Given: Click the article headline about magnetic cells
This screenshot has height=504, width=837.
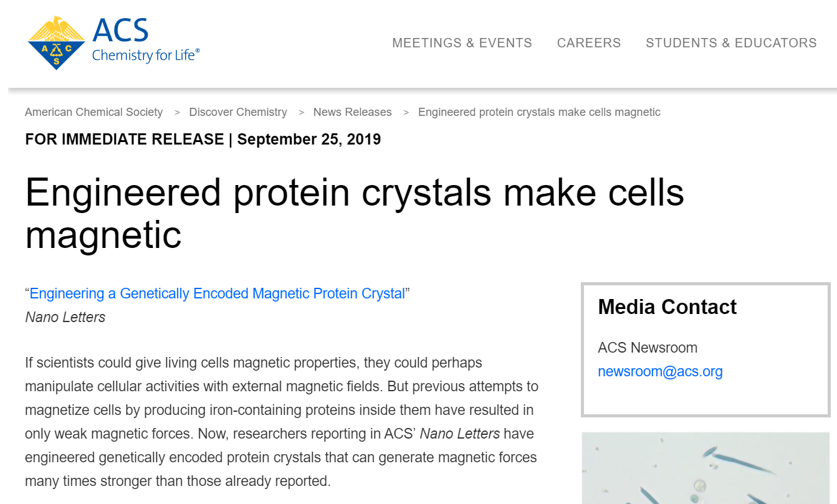Looking at the screenshot, I should pos(354,213).
